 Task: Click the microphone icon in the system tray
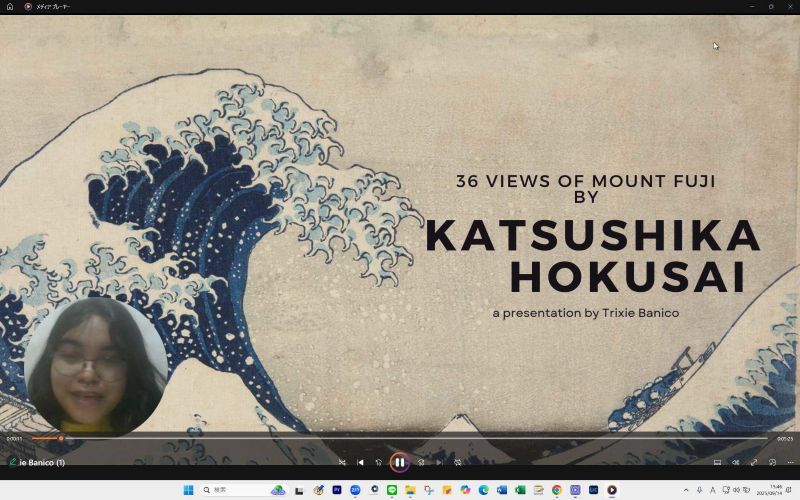coord(699,490)
